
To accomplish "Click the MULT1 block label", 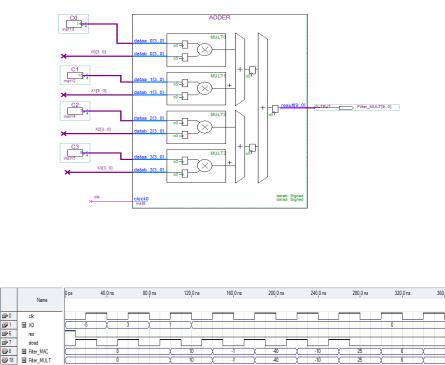I will tap(218, 76).
